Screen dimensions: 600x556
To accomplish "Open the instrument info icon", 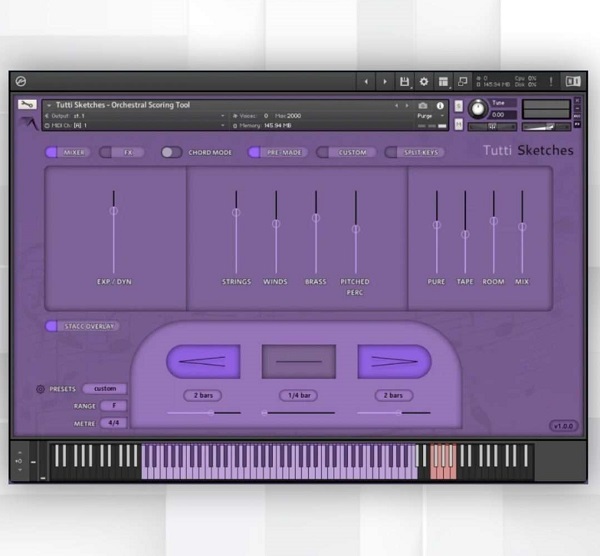I will pyautogui.click(x=440, y=105).
